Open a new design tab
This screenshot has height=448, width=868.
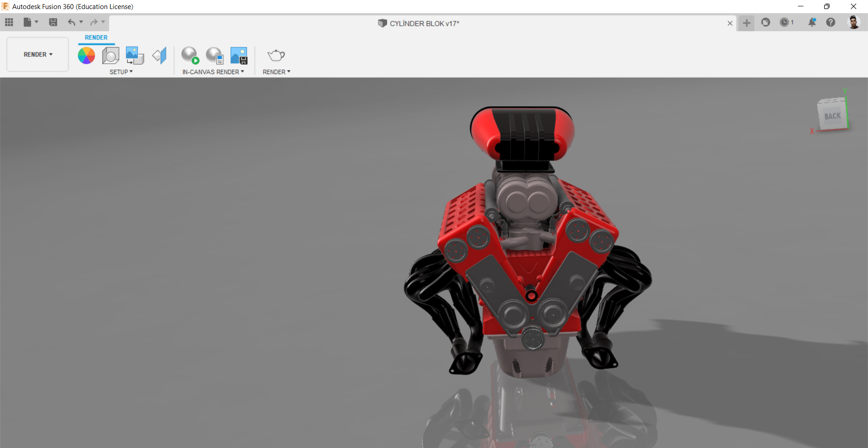746,23
